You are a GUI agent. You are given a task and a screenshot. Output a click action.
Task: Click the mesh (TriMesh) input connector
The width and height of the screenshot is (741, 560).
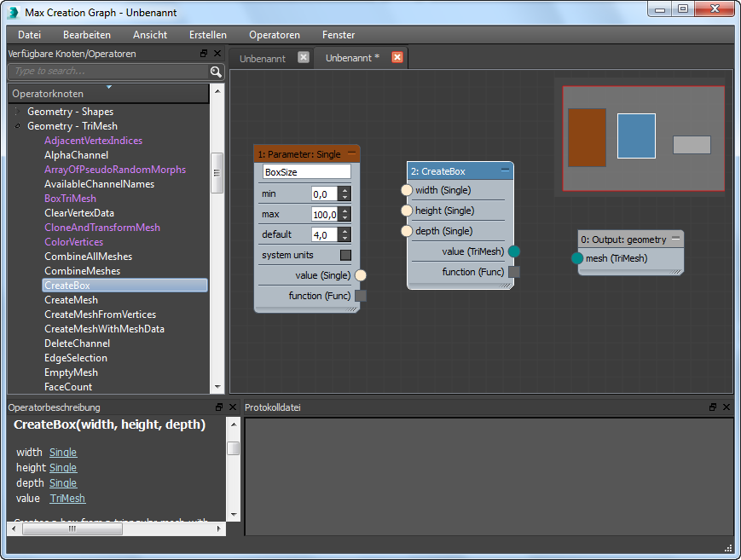click(577, 258)
